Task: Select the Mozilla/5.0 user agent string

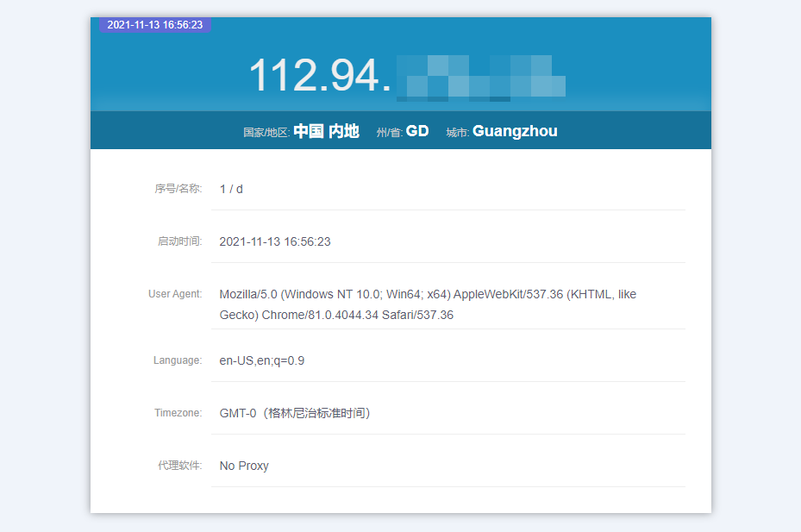Action: [x=428, y=304]
